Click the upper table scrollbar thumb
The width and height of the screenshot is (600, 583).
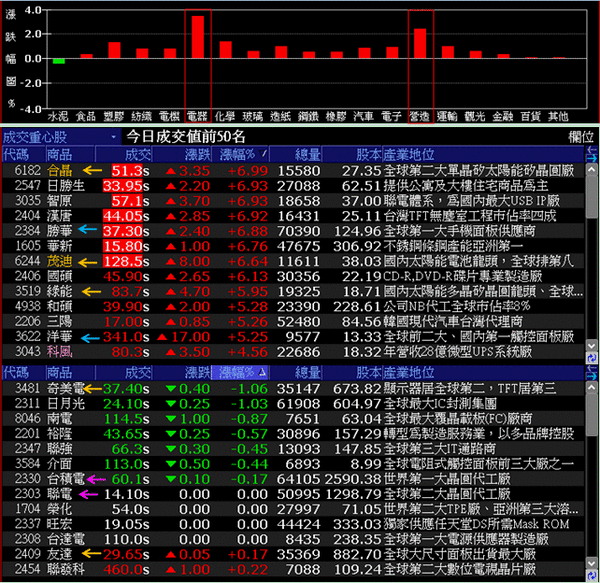592,196
